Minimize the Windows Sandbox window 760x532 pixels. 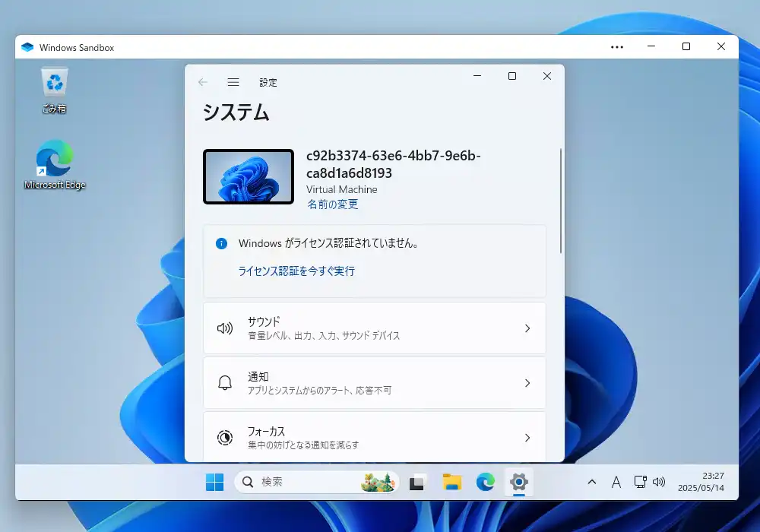click(651, 46)
